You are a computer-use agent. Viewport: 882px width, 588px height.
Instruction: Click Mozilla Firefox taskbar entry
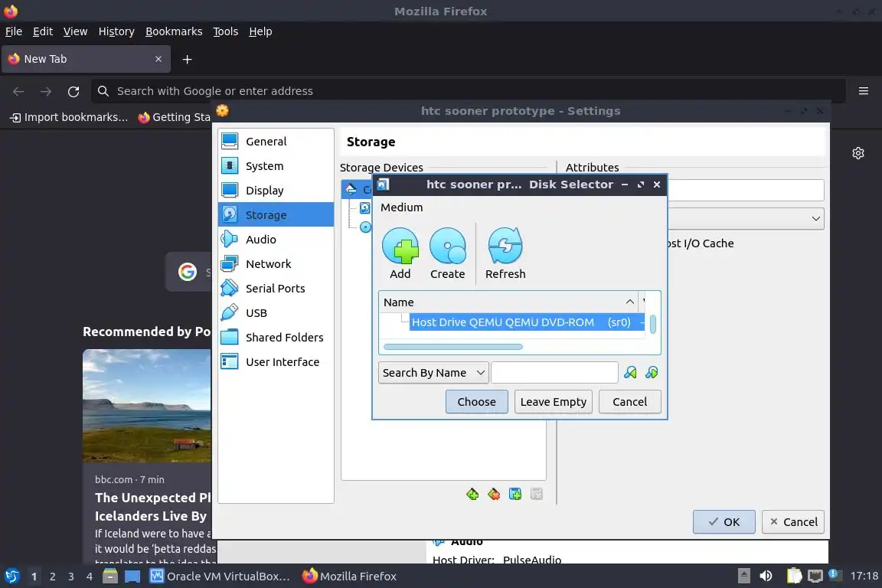[349, 577]
